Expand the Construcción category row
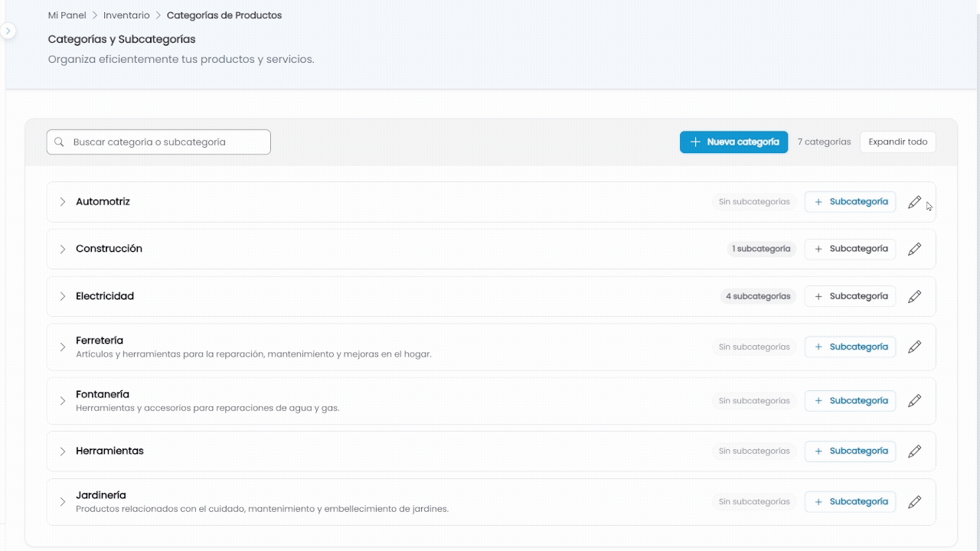 click(63, 249)
